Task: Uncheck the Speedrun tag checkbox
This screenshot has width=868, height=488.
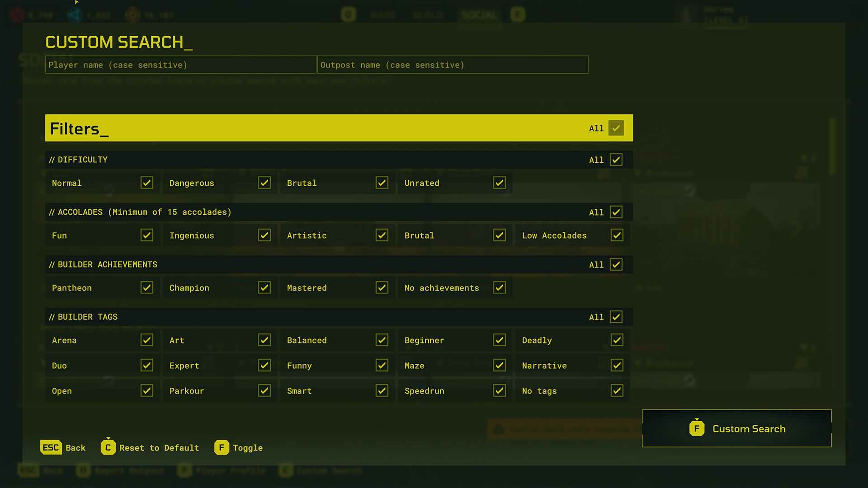Action: pos(499,390)
